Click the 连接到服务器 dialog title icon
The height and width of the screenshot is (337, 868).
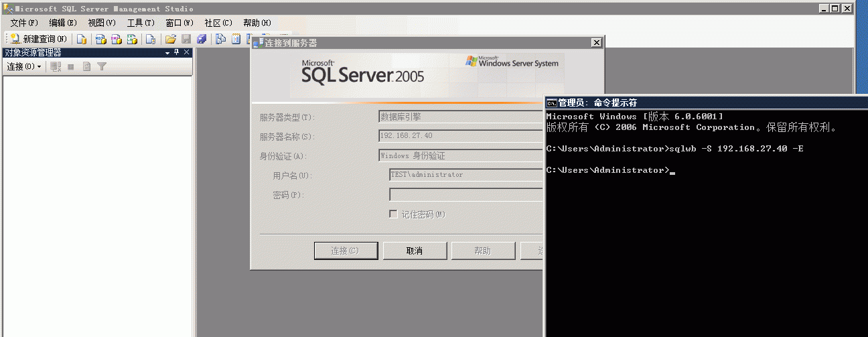(x=259, y=43)
